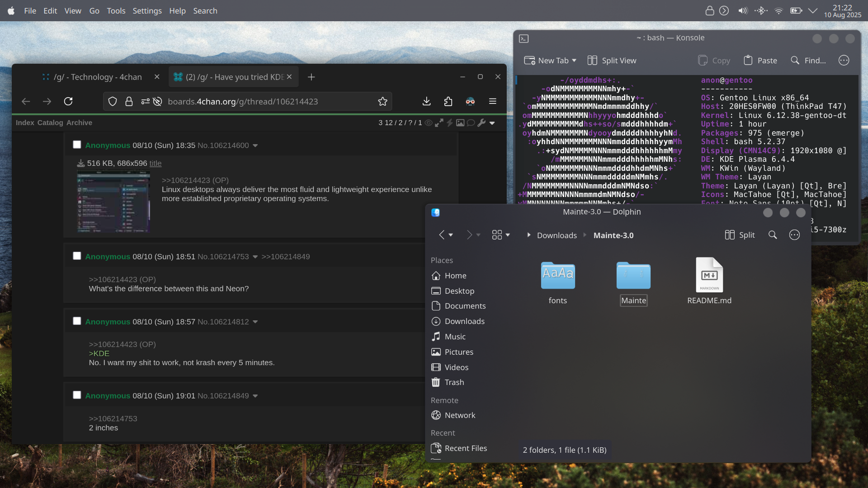Screen dimensions: 868x488
Task: Click the >>106214849 backlink
Action: click(286, 257)
